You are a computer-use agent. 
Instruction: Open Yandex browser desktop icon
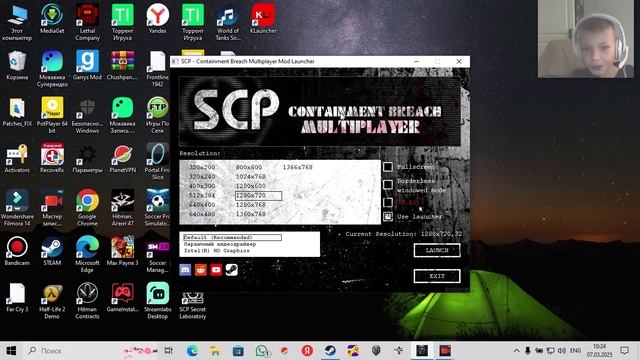[158, 19]
